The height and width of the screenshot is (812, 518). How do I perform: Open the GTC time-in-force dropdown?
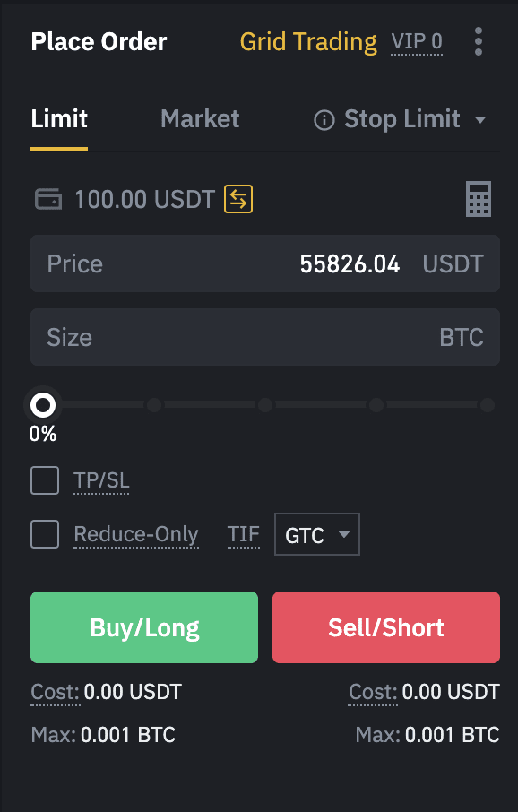click(x=317, y=534)
